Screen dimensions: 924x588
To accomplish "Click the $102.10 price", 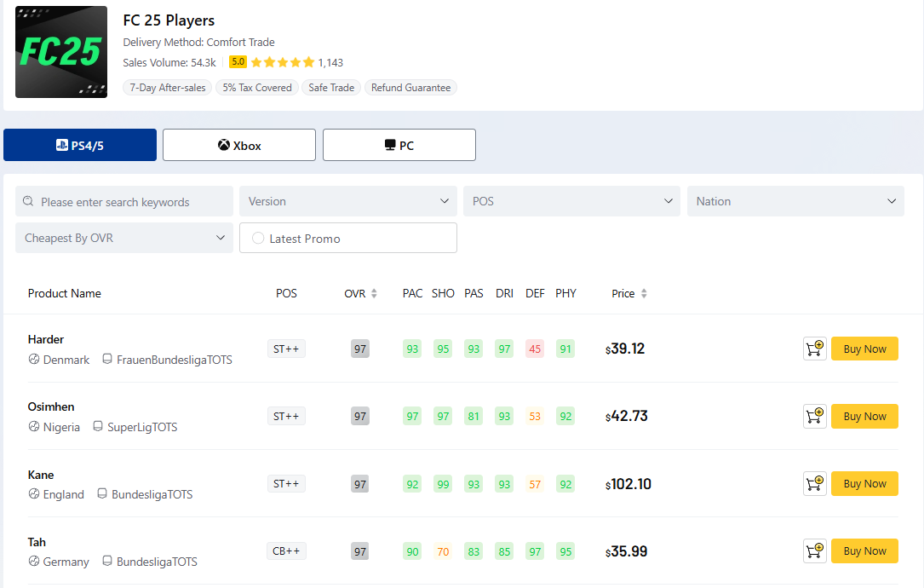I will (x=628, y=484).
